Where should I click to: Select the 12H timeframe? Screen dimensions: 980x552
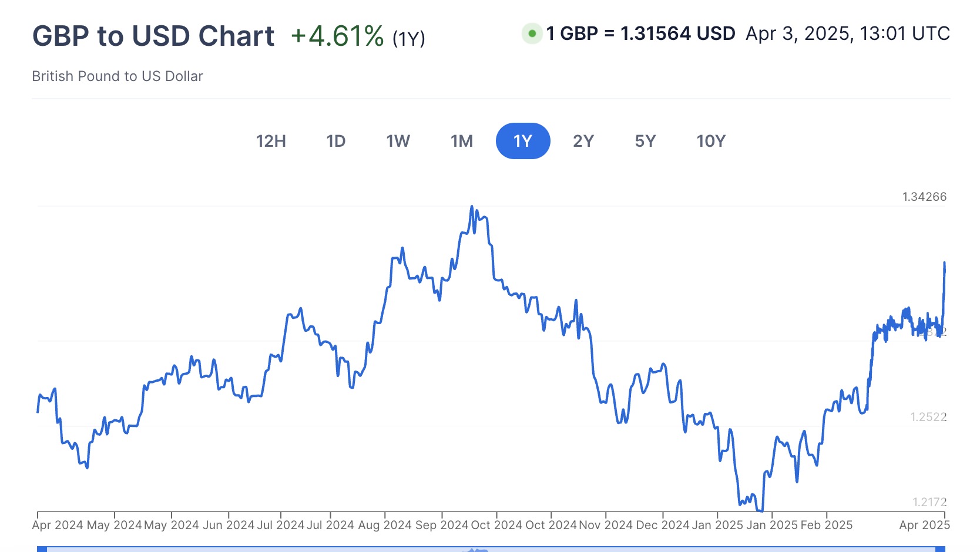point(271,141)
